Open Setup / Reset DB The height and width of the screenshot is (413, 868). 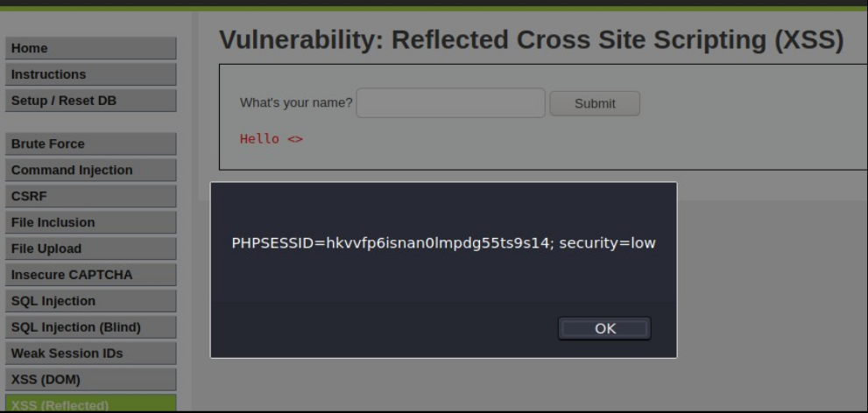(91, 101)
